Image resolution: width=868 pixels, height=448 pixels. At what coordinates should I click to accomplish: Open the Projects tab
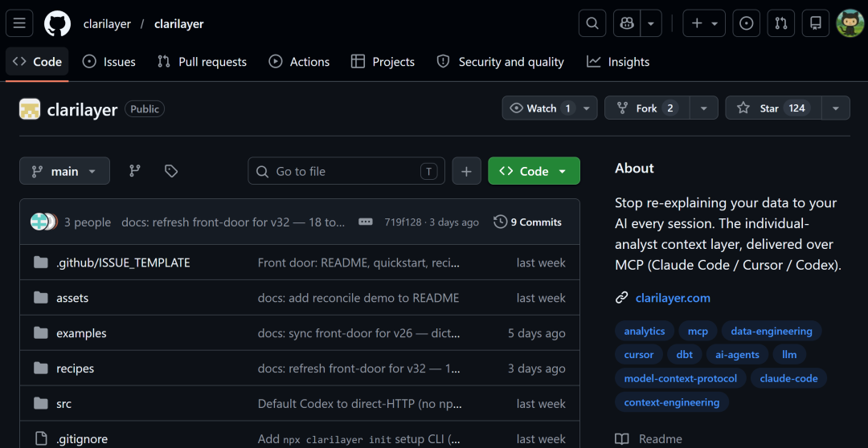(383, 61)
